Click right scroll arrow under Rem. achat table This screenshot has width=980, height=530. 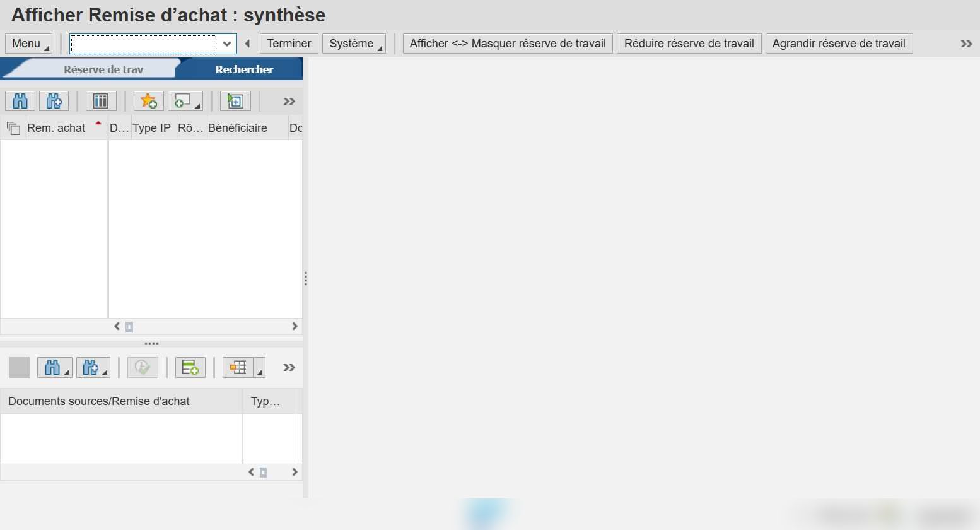[x=295, y=326]
